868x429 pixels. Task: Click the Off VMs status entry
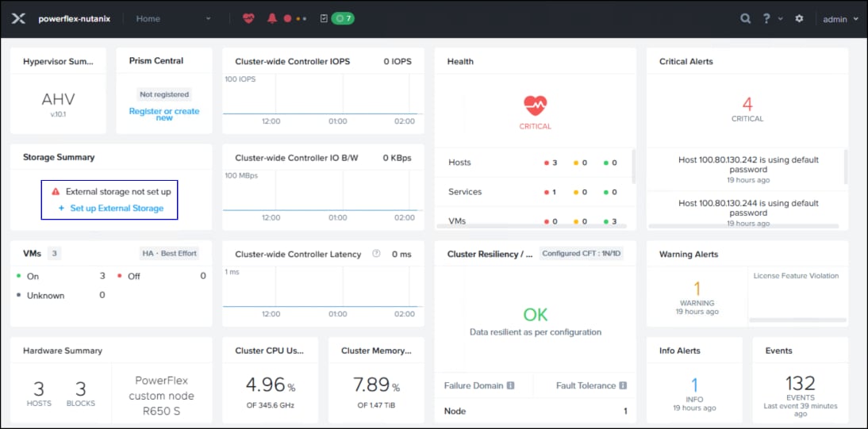point(162,276)
